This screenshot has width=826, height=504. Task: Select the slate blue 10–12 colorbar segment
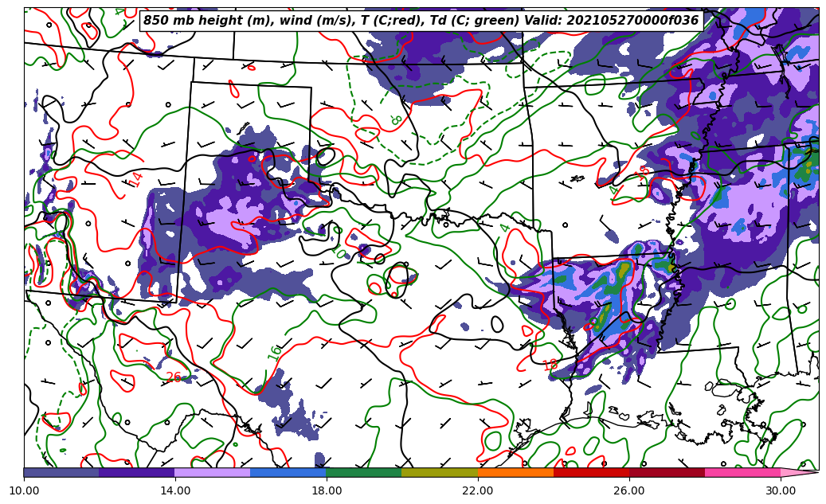61,472
